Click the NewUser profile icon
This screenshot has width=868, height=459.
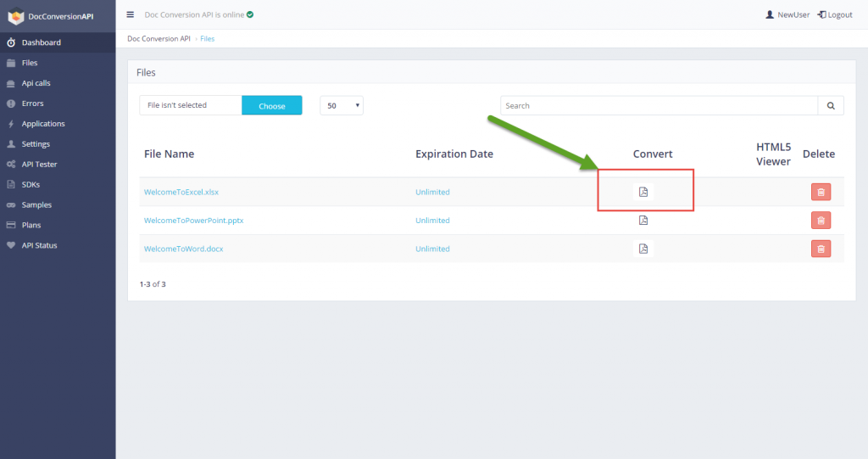pos(770,14)
